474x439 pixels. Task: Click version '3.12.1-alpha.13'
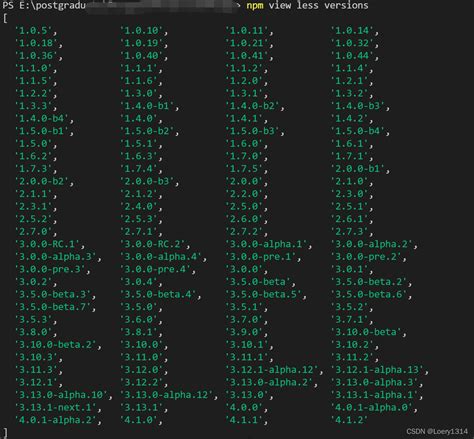coord(377,370)
